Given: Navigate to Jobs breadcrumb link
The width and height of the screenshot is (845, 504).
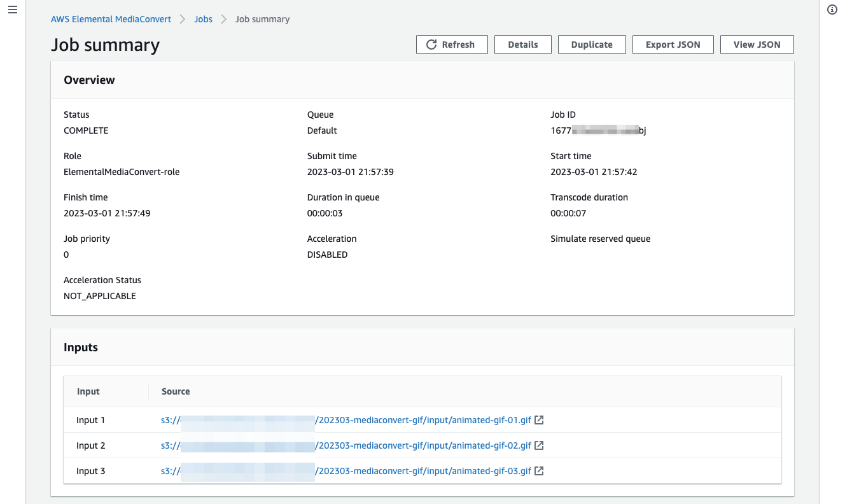Looking at the screenshot, I should click(203, 19).
